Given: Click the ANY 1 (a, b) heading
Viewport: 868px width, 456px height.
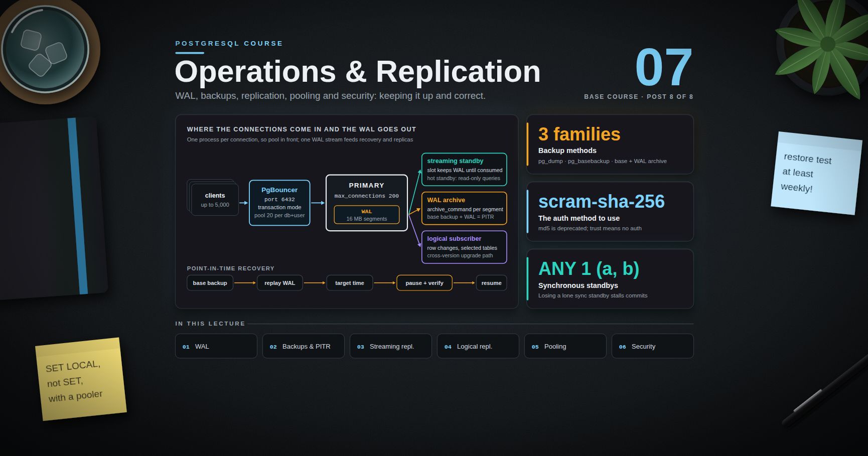Looking at the screenshot, I should pyautogui.click(x=589, y=269).
